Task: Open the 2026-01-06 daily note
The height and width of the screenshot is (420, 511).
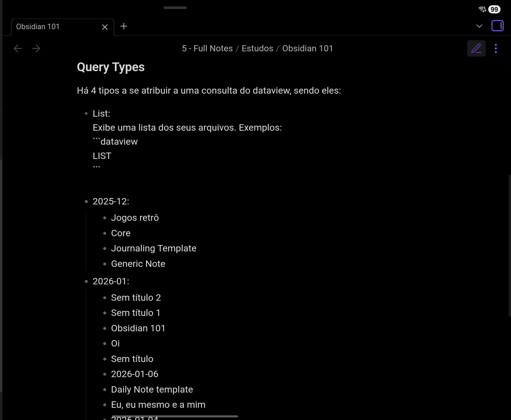Action: (134, 374)
